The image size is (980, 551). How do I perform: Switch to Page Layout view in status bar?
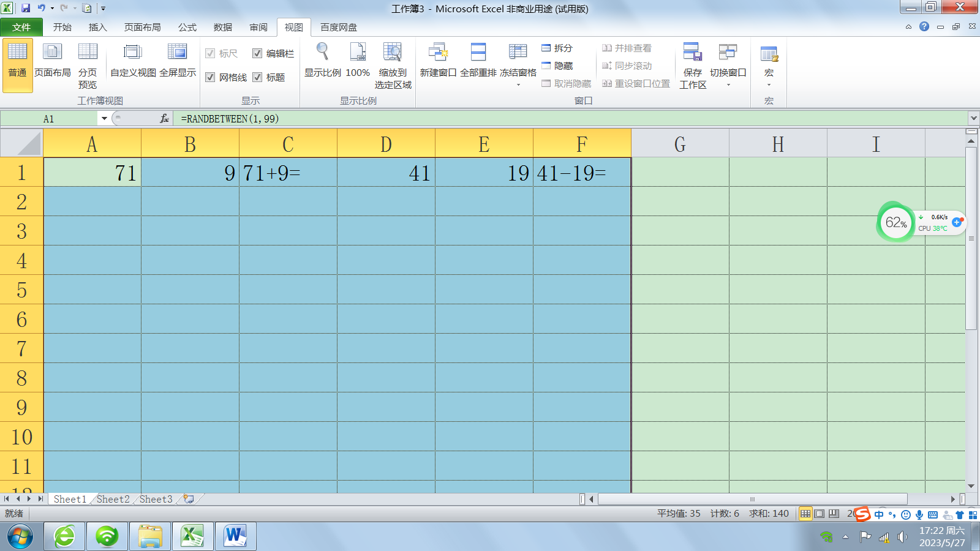pos(820,514)
